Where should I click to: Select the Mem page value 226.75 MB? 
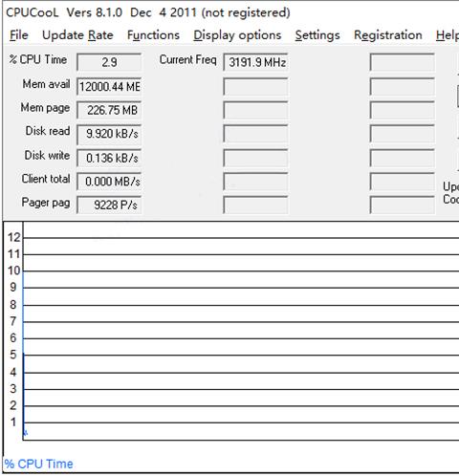[x=109, y=110]
